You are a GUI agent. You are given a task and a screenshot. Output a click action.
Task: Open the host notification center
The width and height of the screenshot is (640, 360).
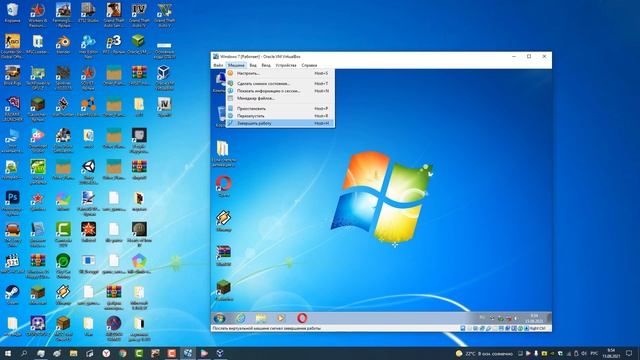(x=629, y=353)
